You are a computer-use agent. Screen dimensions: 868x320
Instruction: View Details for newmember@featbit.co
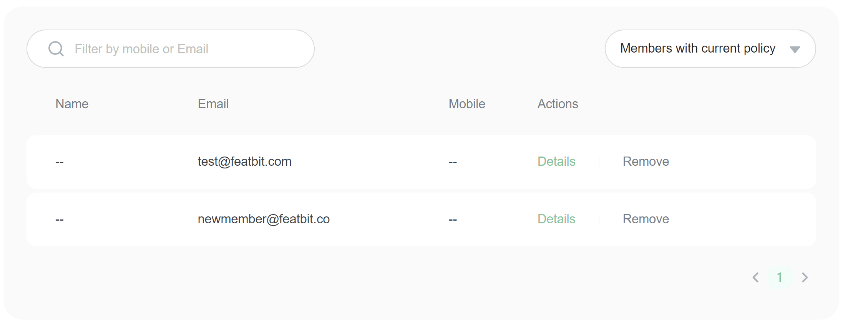click(556, 219)
